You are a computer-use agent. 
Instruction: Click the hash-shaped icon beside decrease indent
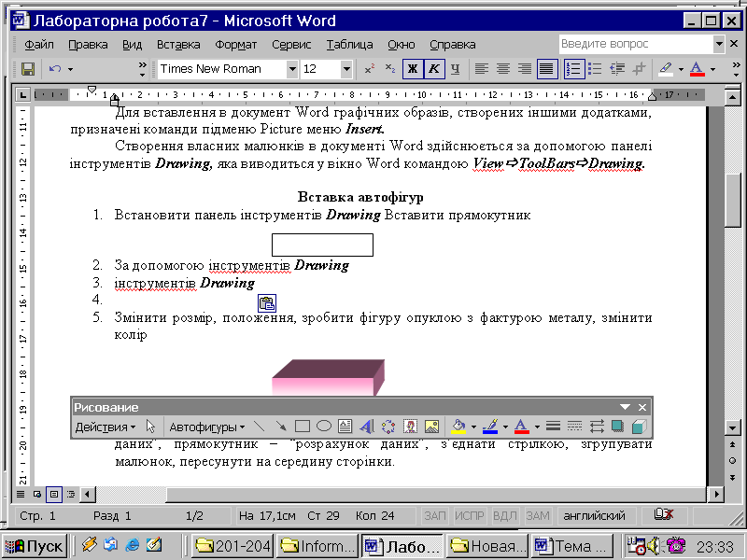coord(639,69)
